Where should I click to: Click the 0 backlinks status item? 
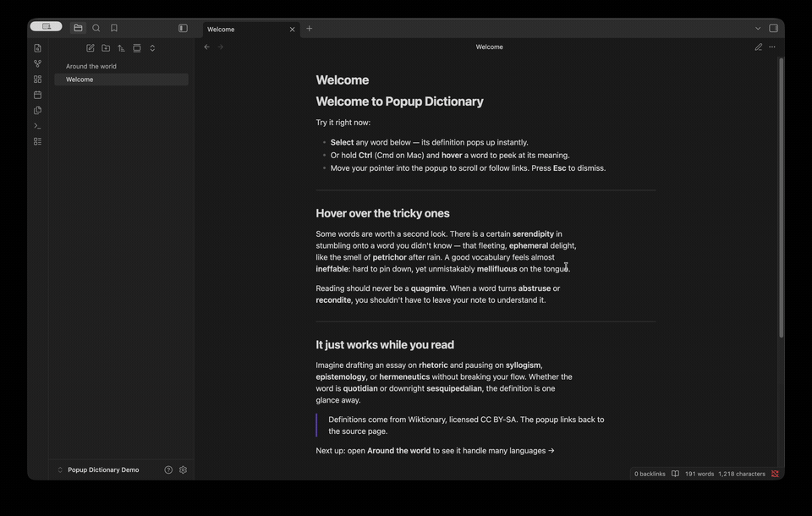[650, 474]
